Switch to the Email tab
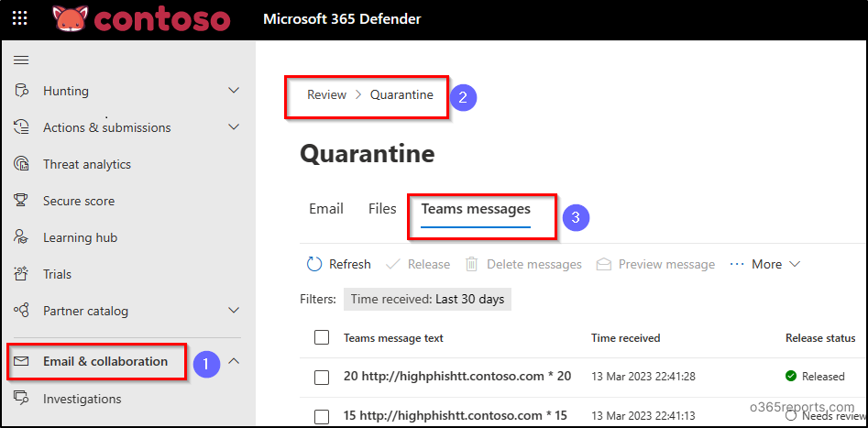The height and width of the screenshot is (428, 868). click(x=326, y=209)
